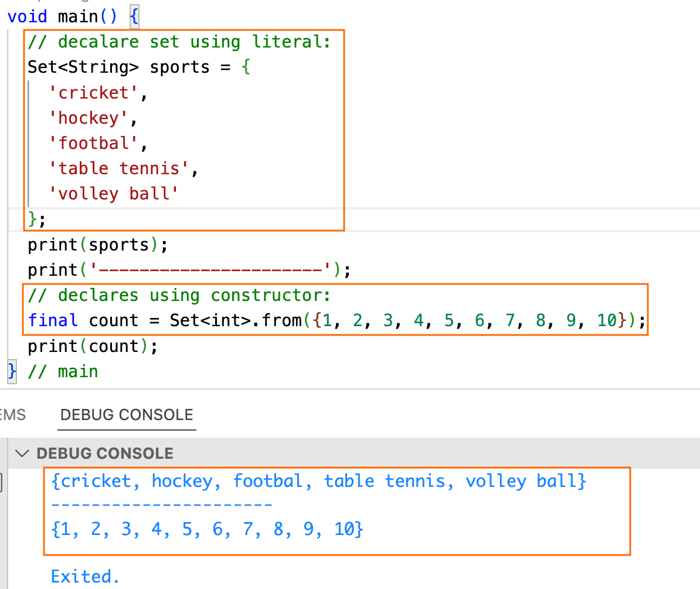Collapse the DEBUG CONSOLE section chevron

tap(22, 453)
